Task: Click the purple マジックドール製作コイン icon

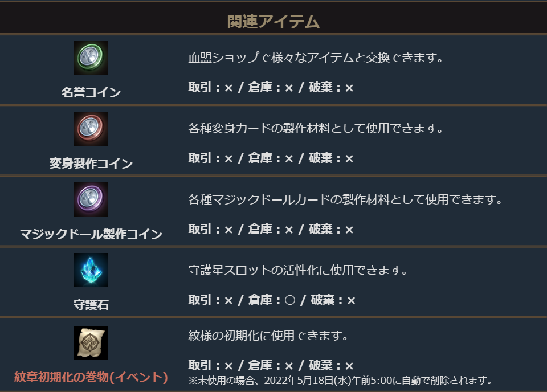Action: click(91, 199)
